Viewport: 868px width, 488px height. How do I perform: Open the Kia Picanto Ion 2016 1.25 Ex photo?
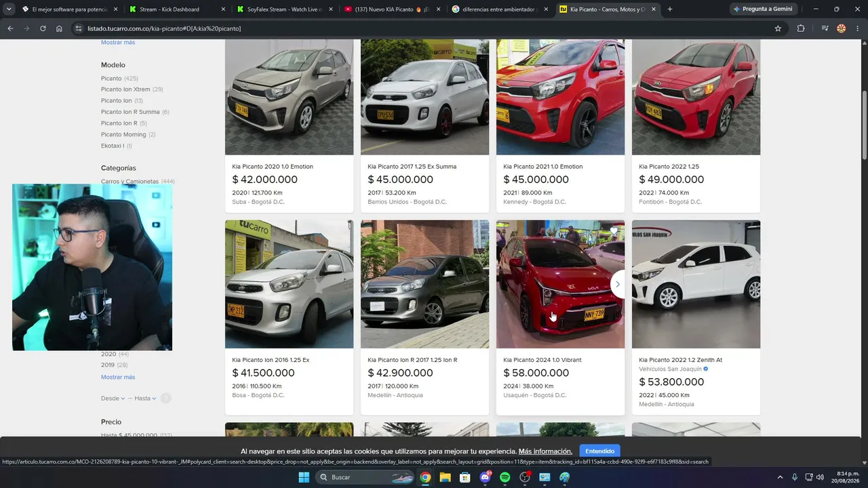289,284
